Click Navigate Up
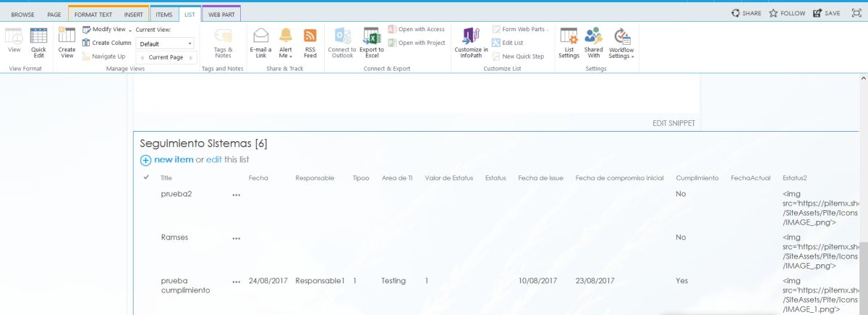 click(x=103, y=56)
